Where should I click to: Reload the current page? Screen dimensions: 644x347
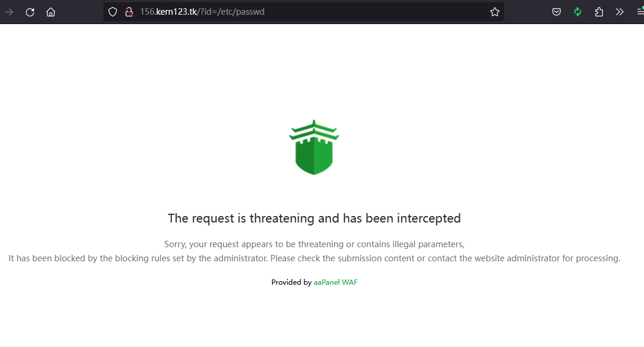point(30,12)
